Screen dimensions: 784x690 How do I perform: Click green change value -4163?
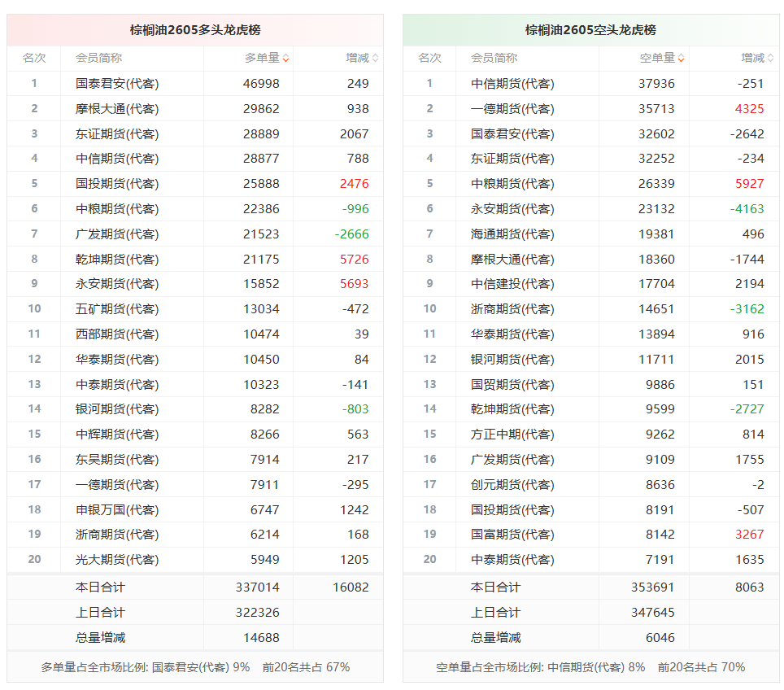pyautogui.click(x=747, y=208)
